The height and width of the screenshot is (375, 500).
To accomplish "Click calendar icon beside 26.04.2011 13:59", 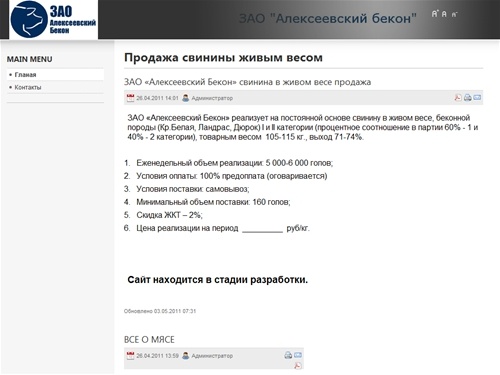I will pyautogui.click(x=130, y=355).
